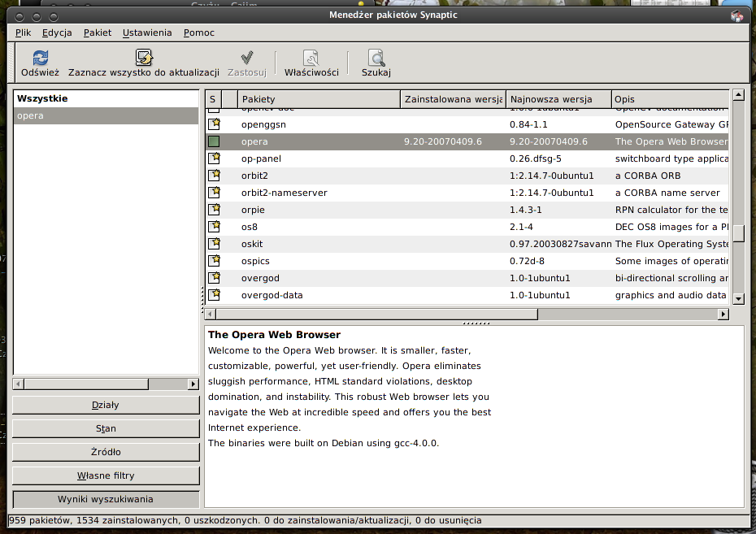
Task: Open the Ustawienia menu
Action: [x=147, y=33]
